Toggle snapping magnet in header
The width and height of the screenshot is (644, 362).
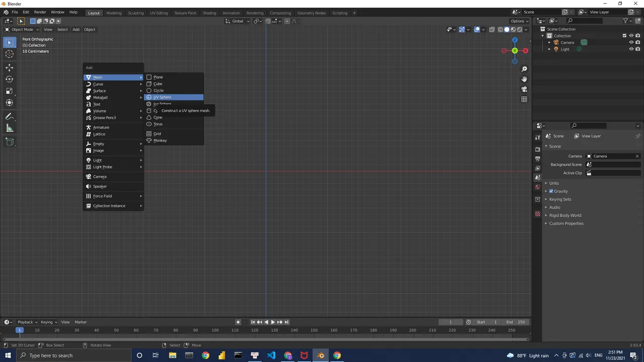pos(268,21)
